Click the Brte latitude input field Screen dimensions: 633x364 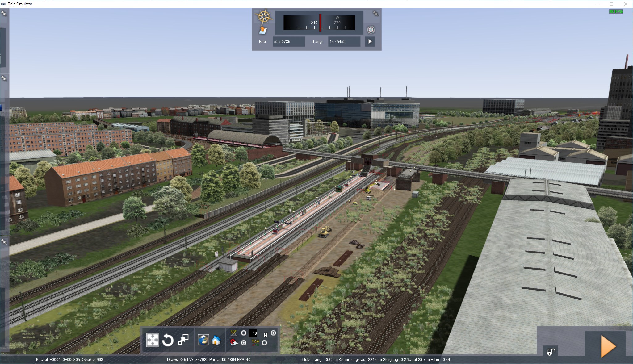pos(289,41)
